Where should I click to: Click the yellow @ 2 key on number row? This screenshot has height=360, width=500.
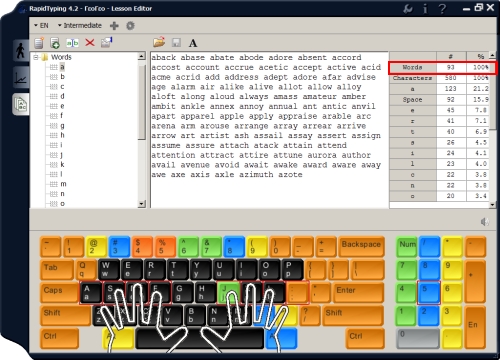[x=96, y=247]
